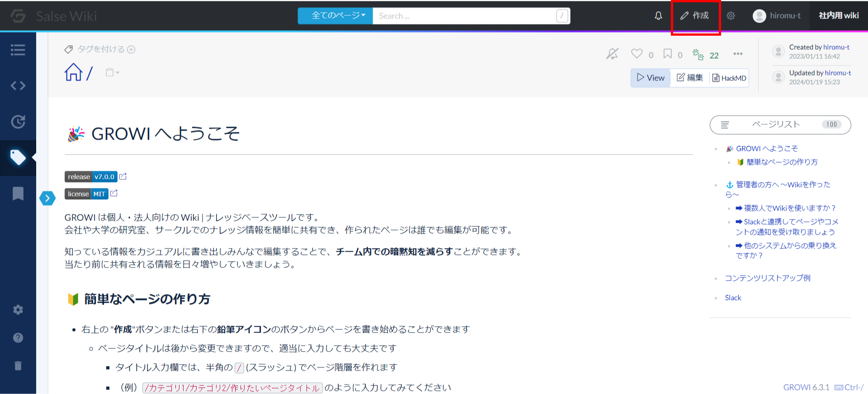Open the settings gear in top bar

pos(731,16)
